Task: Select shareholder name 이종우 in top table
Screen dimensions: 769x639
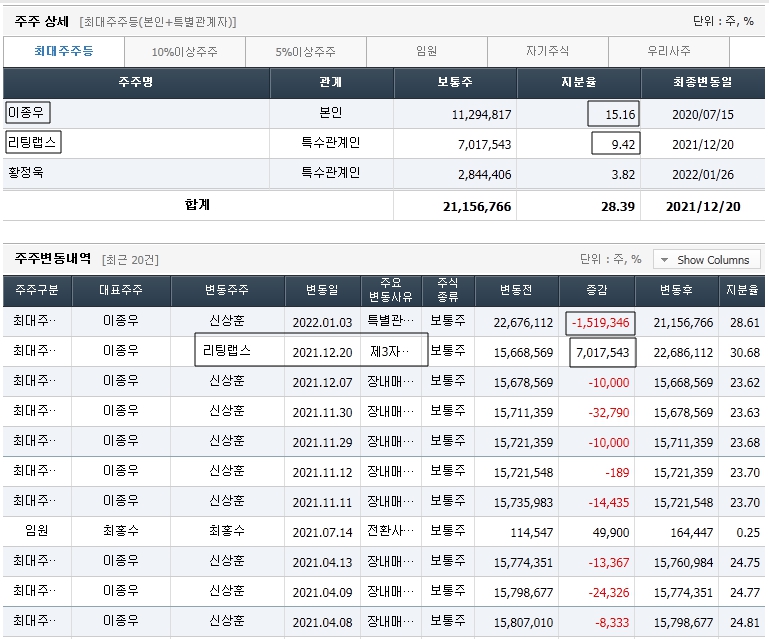Action: point(26,113)
